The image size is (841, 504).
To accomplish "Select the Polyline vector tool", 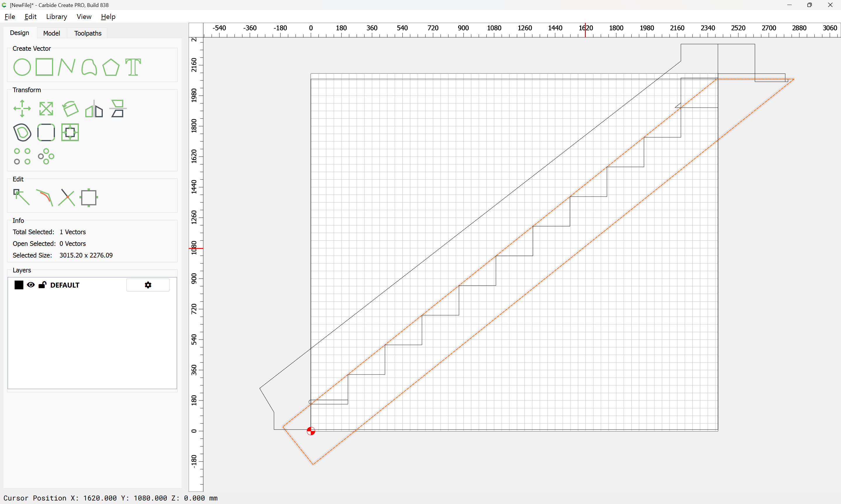I will point(66,67).
